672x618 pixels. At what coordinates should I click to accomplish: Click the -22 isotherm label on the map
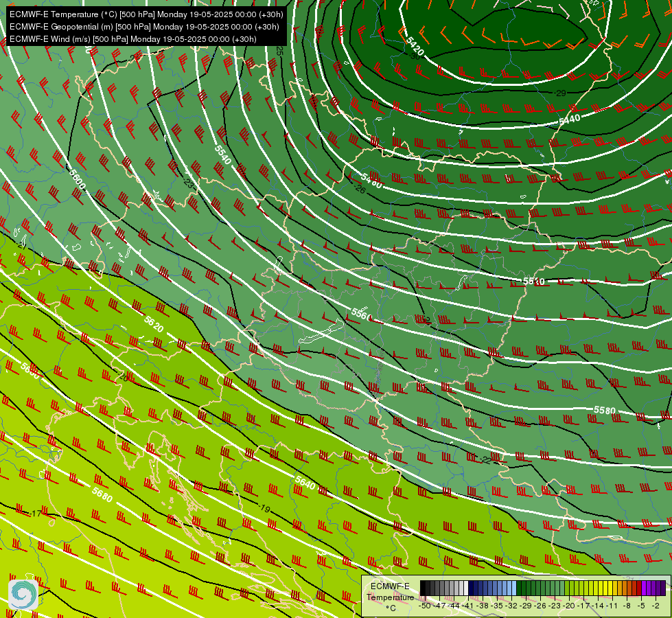click(x=485, y=460)
